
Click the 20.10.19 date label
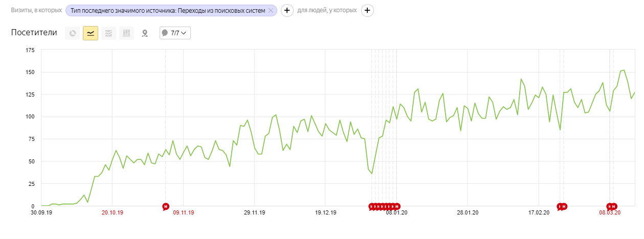pyautogui.click(x=113, y=213)
